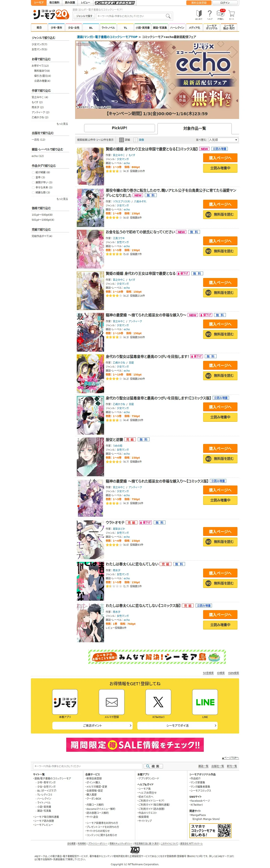
Task: Open the ジャンルで探す genre selector
Action: (84, 16)
